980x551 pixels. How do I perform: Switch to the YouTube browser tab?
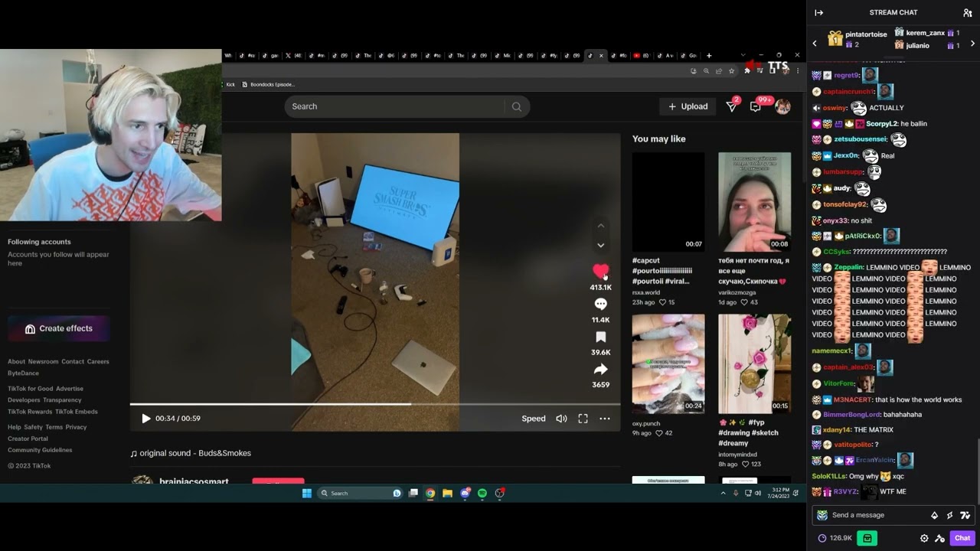pyautogui.click(x=640, y=55)
